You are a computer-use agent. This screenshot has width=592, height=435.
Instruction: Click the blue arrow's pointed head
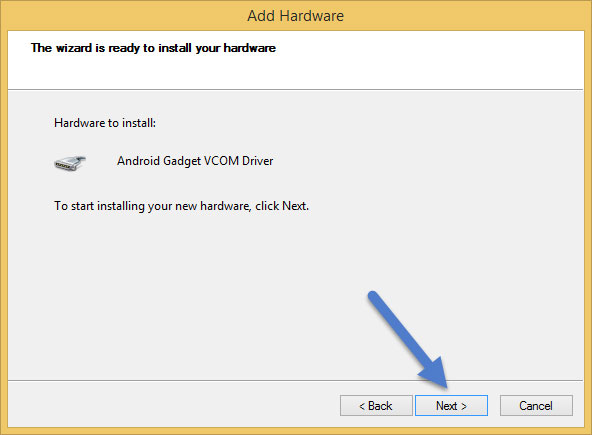point(438,378)
